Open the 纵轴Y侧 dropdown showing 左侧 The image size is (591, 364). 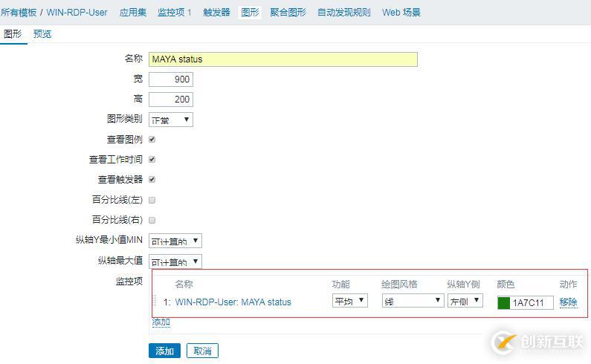(465, 301)
